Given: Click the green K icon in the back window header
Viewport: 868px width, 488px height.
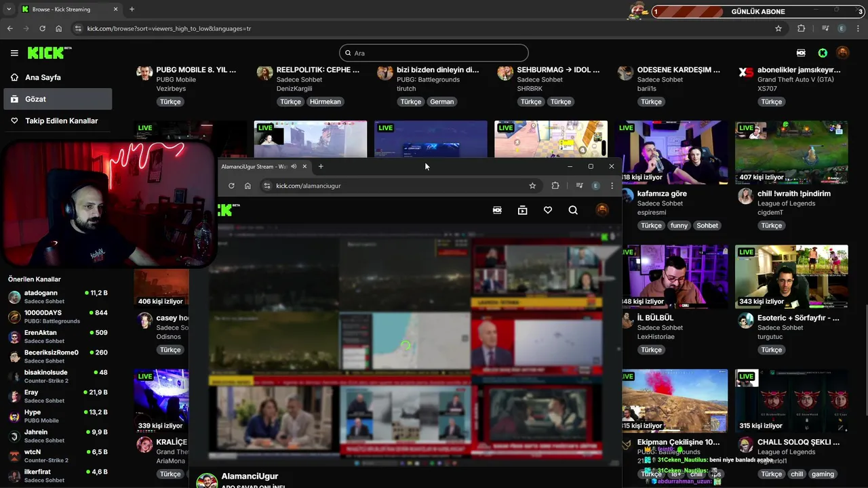Looking at the screenshot, I should [823, 53].
